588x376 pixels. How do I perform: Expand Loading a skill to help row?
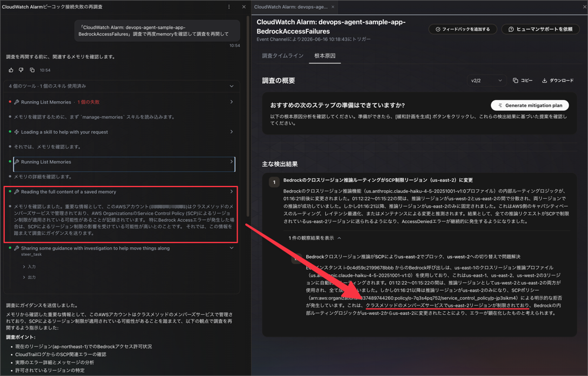tap(231, 132)
